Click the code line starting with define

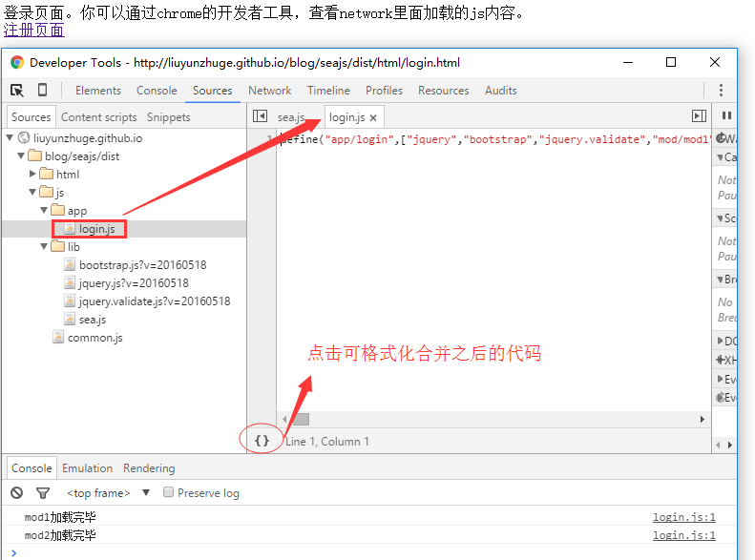pos(494,139)
